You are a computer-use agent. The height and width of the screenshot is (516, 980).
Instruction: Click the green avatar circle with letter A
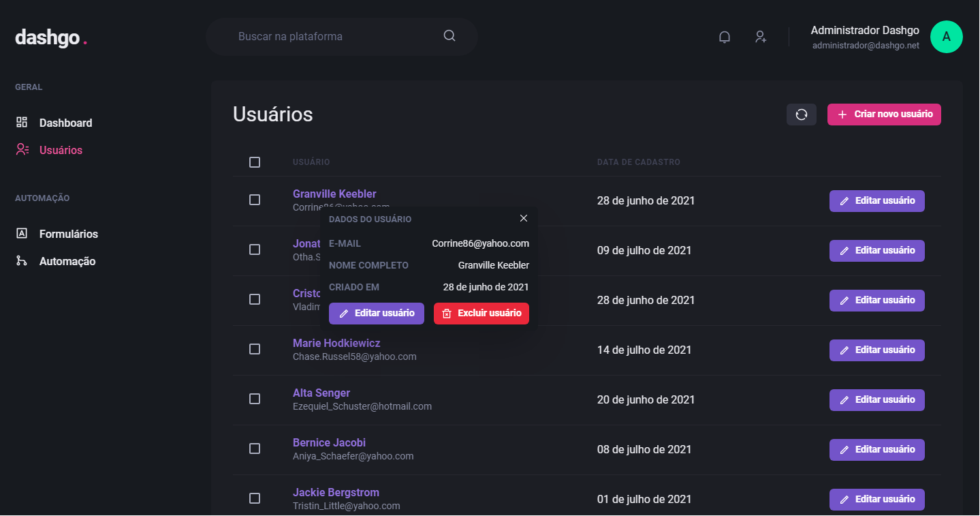click(x=947, y=37)
